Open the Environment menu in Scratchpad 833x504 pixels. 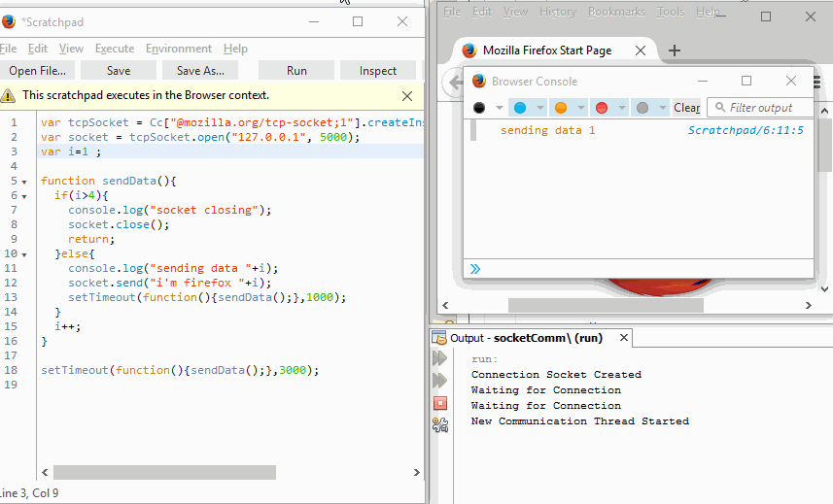pyautogui.click(x=178, y=49)
